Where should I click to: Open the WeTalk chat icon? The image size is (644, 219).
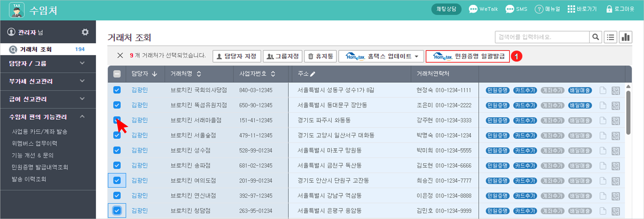(473, 9)
